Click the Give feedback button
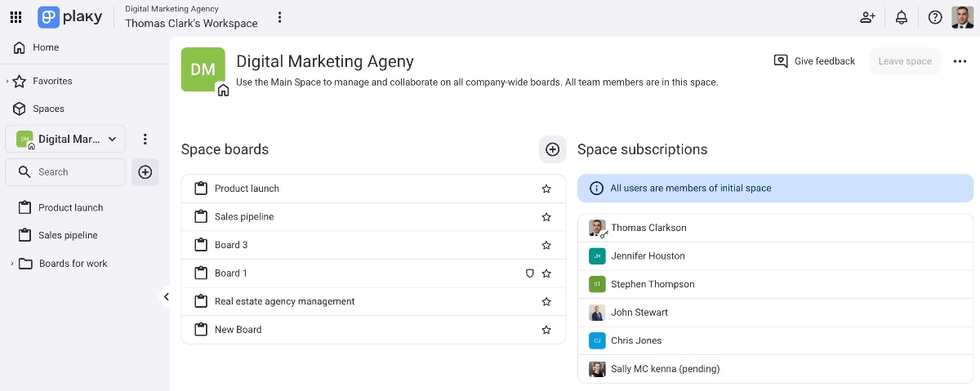The height and width of the screenshot is (391, 980). click(814, 61)
